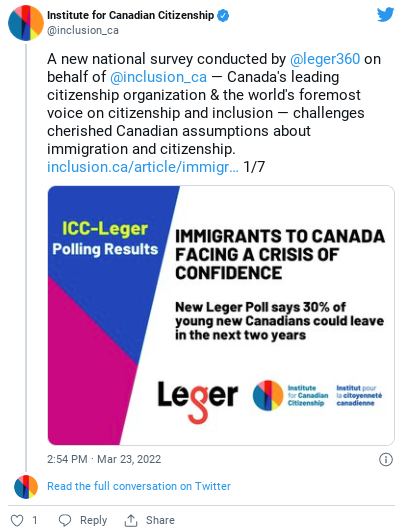Click the @inclusion_ca handle under account name
The height and width of the screenshot is (531, 401).
point(83,30)
